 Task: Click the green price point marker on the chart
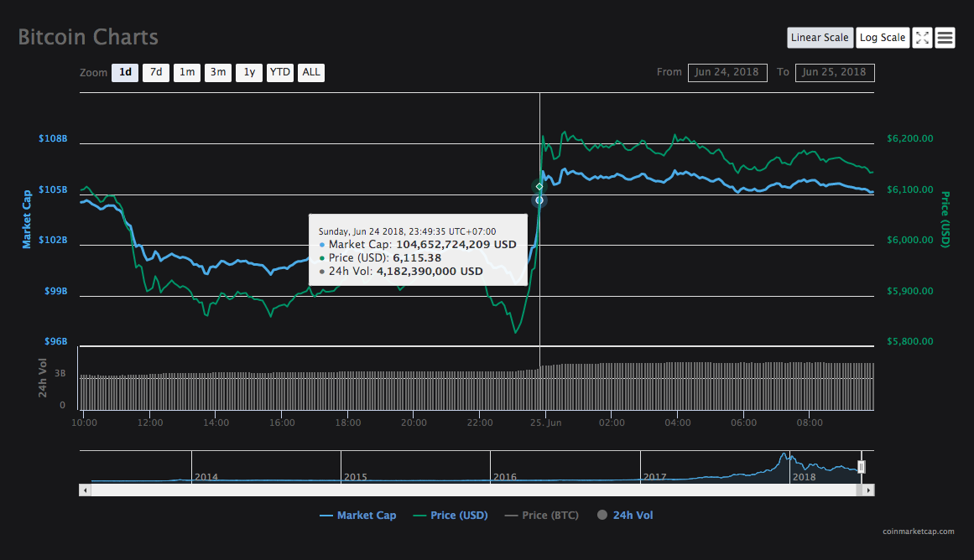539,186
